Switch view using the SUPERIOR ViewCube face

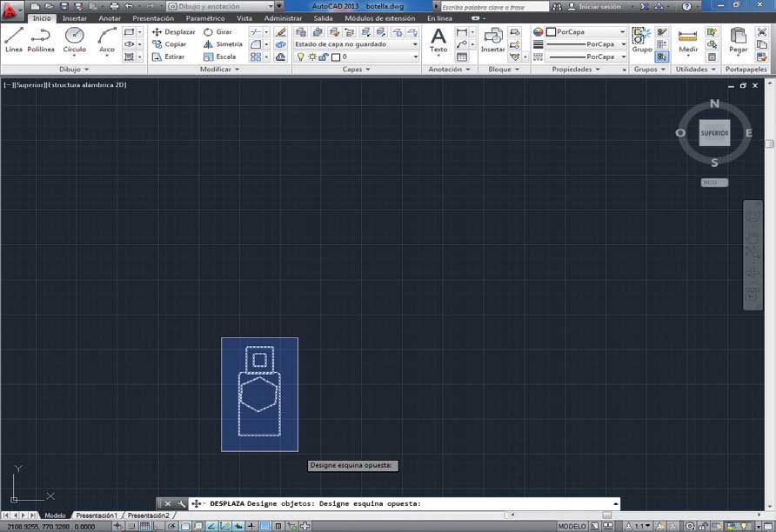point(714,133)
